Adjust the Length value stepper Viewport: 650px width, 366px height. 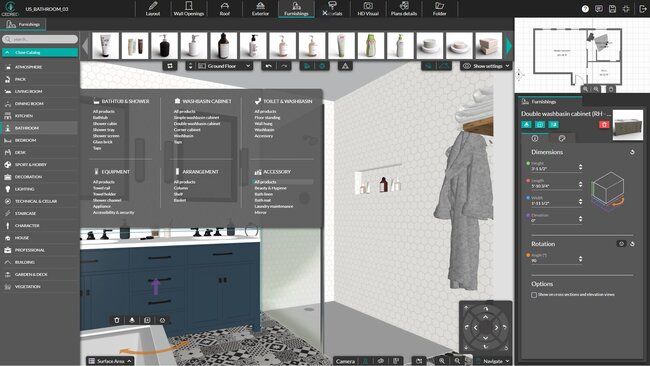[x=580, y=184]
